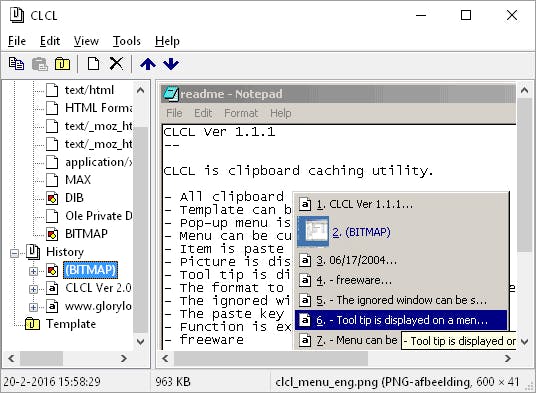Click the MAX format document icon
This screenshot has width=536, height=393.
pos(52,180)
